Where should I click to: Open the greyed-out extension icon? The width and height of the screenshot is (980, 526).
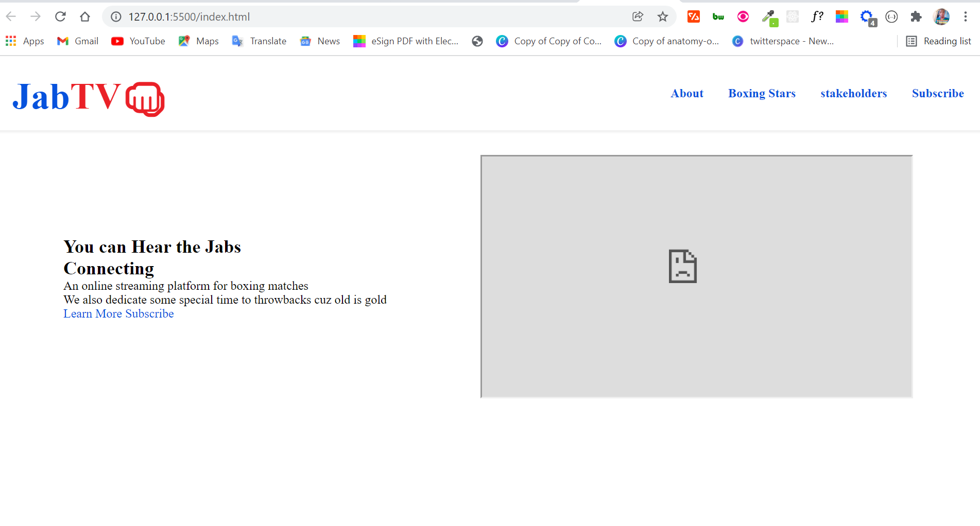click(793, 16)
